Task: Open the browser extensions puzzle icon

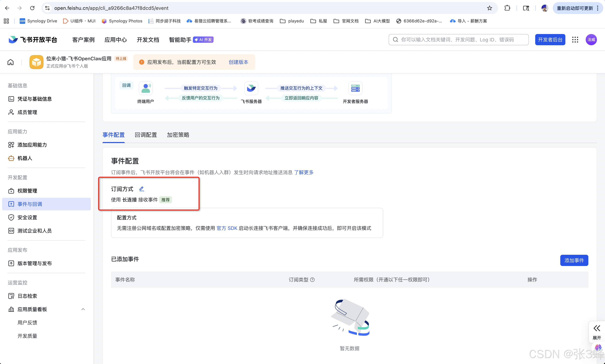Action: [507, 8]
